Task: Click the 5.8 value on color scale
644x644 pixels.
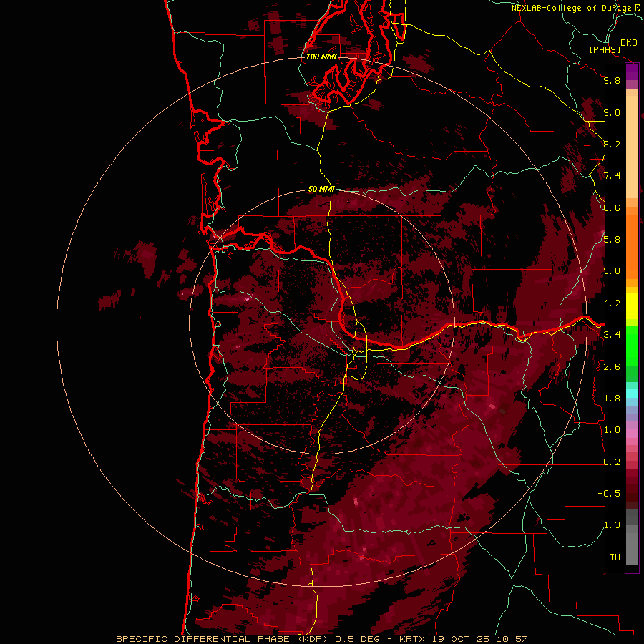Action: [x=612, y=240]
